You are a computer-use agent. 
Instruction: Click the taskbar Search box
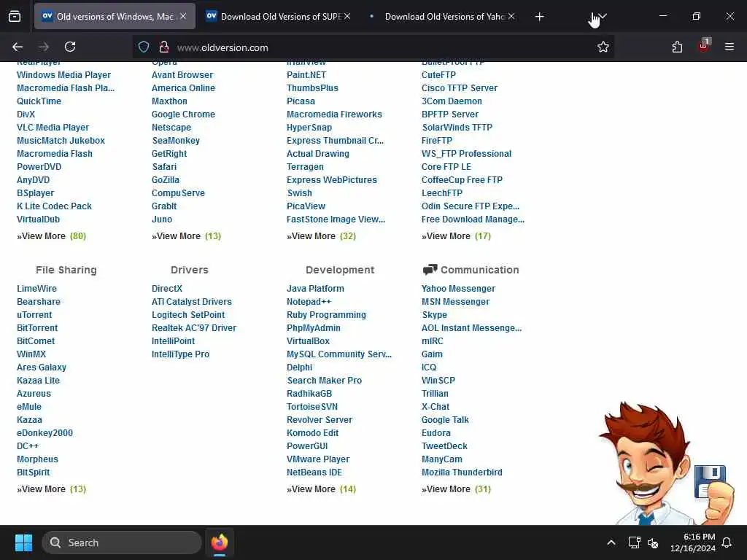tap(122, 542)
